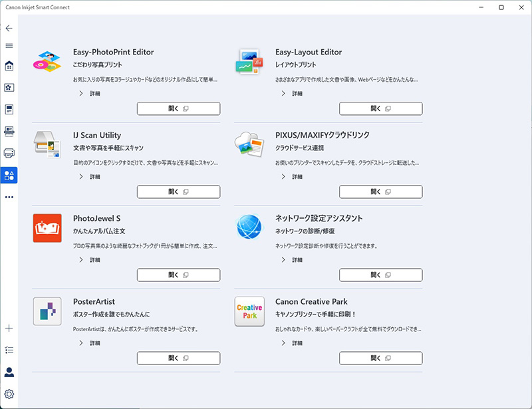
Task: Open the printer icon in the sidebar
Action: (9, 153)
